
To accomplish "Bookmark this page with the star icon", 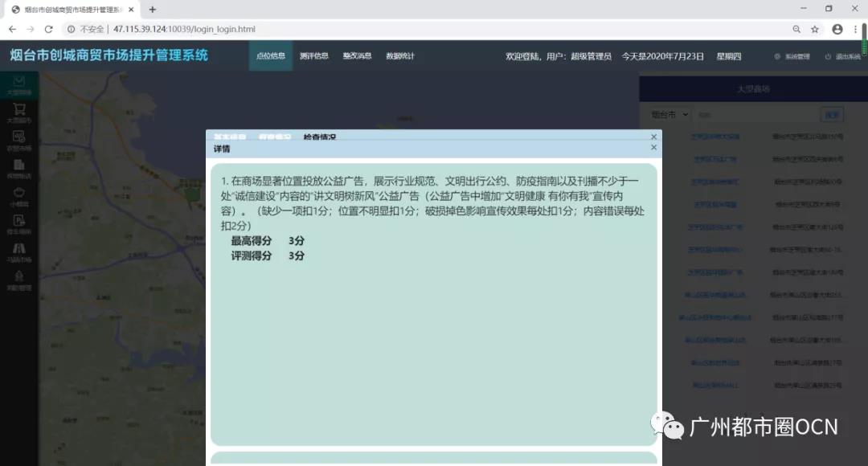I will point(815,29).
